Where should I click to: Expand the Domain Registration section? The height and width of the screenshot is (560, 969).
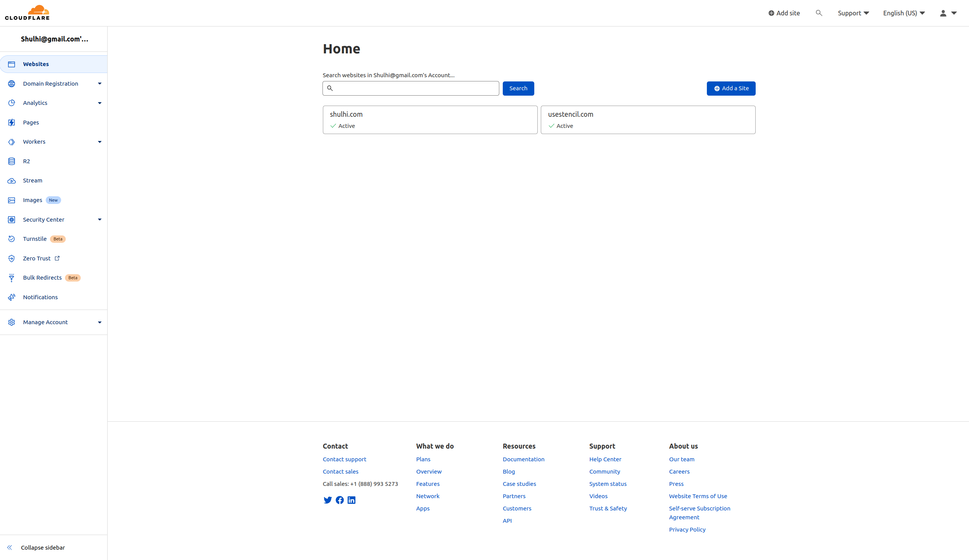point(100,84)
